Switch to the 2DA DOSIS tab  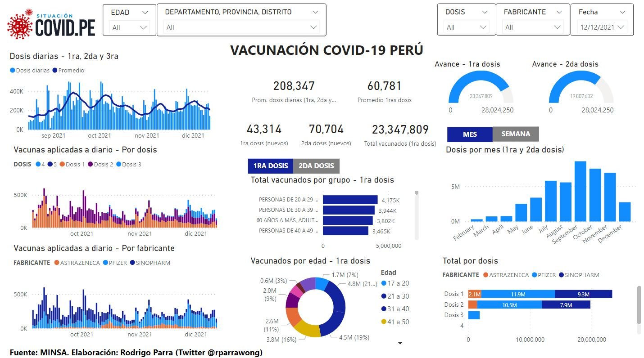pos(316,166)
